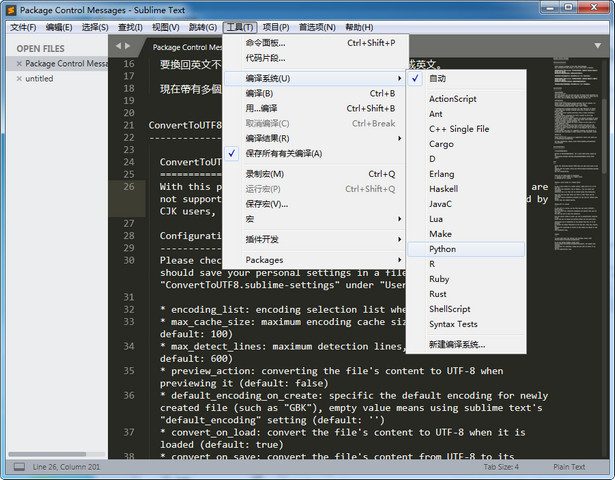Viewport: 615px width, 480px height.
Task: Toggle side bar icon in status bar
Action: pyautogui.click(x=19, y=467)
